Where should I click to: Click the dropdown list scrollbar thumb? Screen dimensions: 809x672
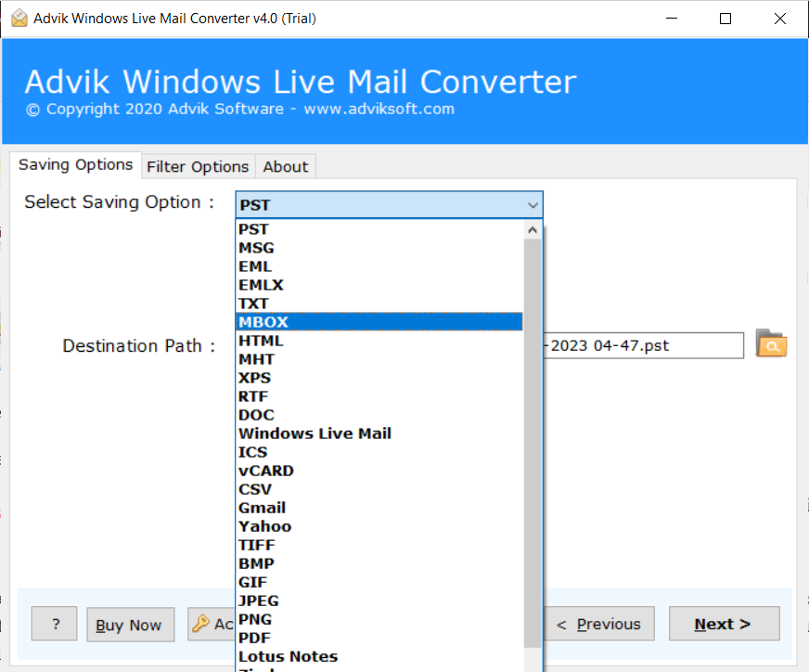533,443
